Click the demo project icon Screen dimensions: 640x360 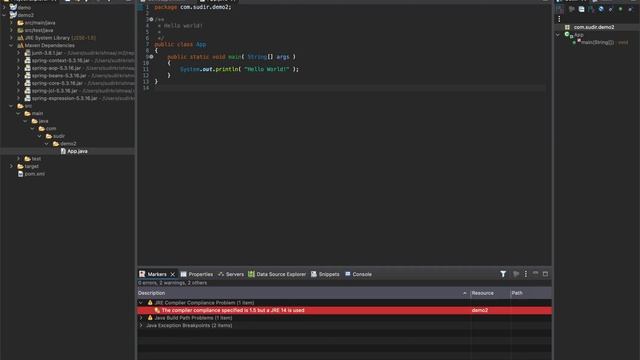pos(13,7)
